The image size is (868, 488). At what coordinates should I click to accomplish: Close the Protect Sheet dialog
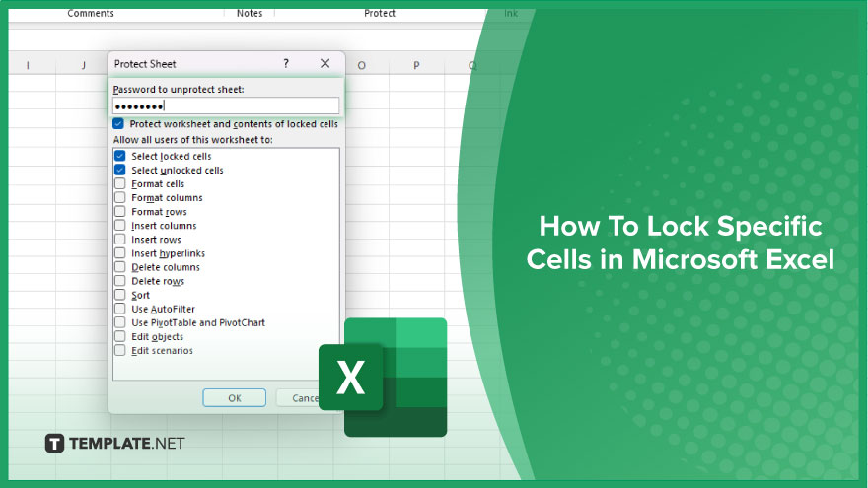pyautogui.click(x=325, y=64)
